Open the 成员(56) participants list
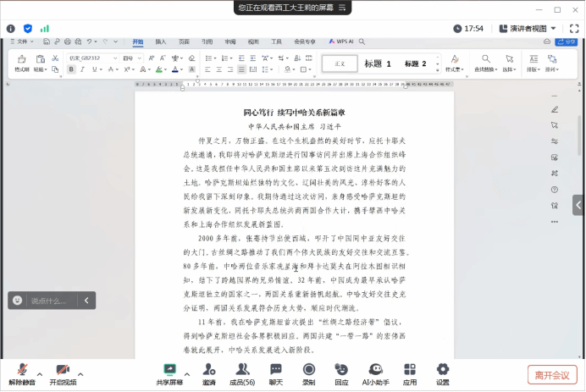The image size is (586, 392). (x=242, y=373)
